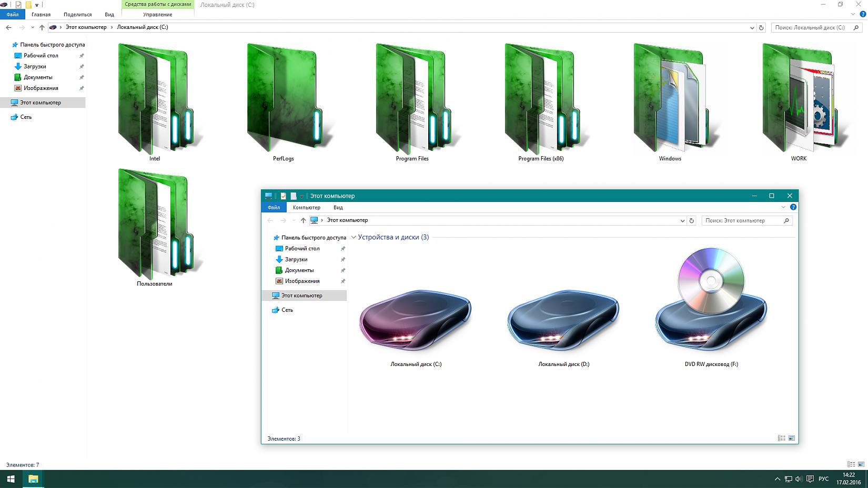Refresh the Этот компьютер window
This screenshot has width=868, height=488.
pyautogui.click(x=692, y=221)
